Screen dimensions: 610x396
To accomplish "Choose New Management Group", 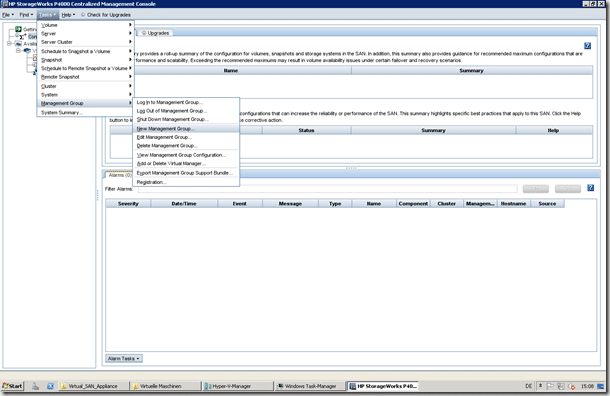I will 186,129.
